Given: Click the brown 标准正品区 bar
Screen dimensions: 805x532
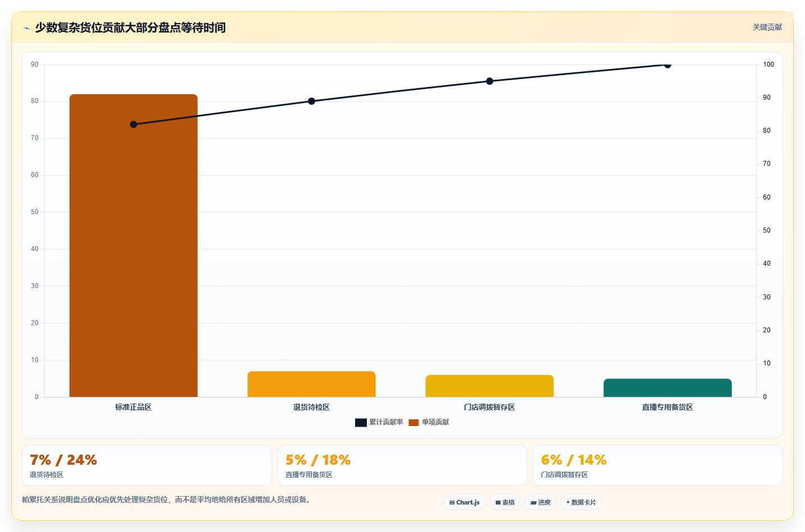Looking at the screenshot, I should tap(134, 246).
